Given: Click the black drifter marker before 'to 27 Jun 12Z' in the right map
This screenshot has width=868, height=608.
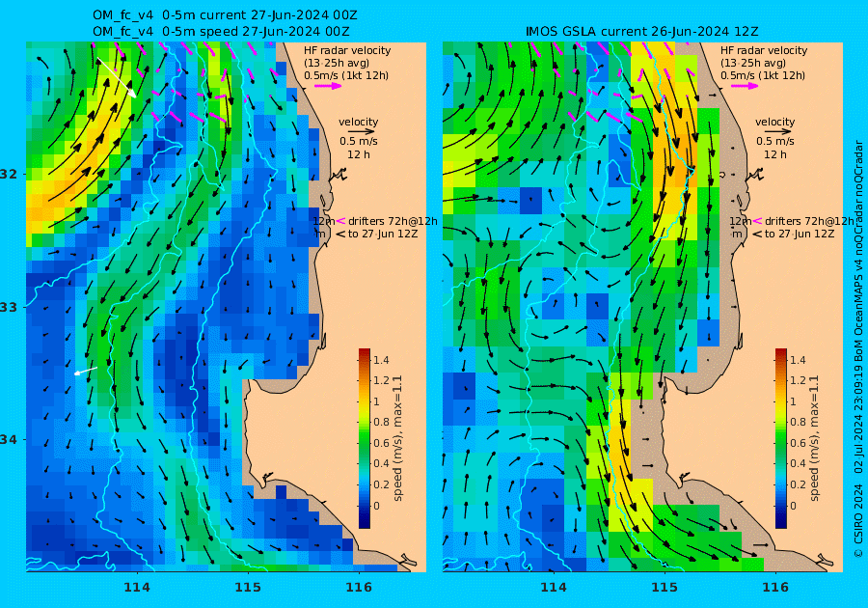Looking at the screenshot, I should click(757, 234).
